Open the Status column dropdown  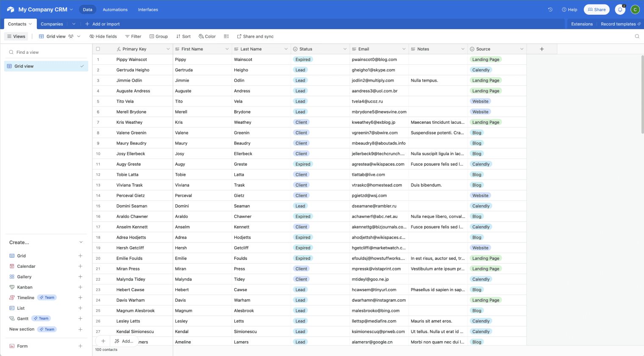pyautogui.click(x=345, y=49)
